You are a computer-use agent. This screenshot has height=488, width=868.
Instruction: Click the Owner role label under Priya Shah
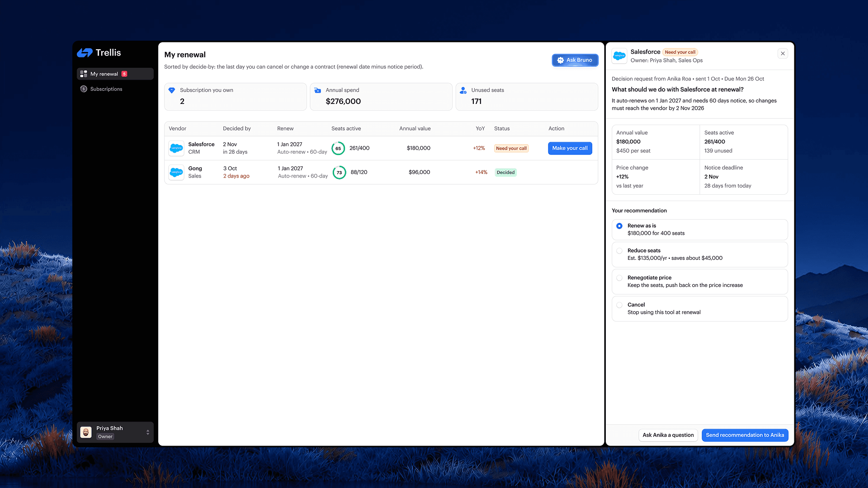105,436
